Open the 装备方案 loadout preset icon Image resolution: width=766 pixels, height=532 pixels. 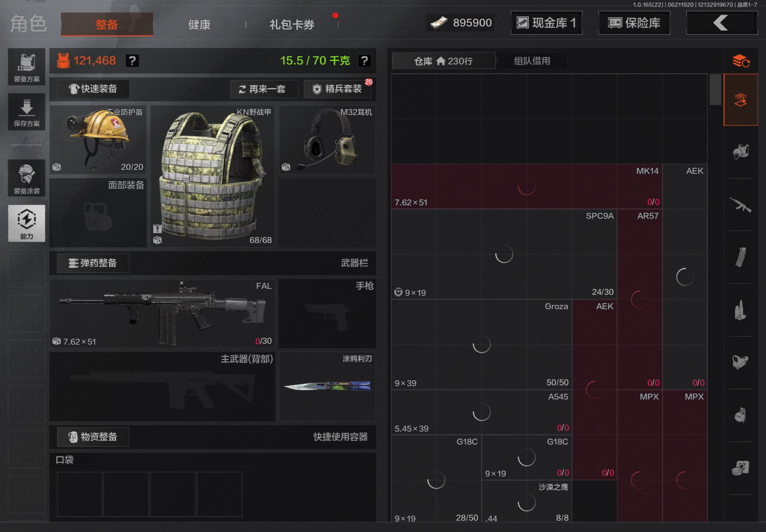[x=26, y=67]
